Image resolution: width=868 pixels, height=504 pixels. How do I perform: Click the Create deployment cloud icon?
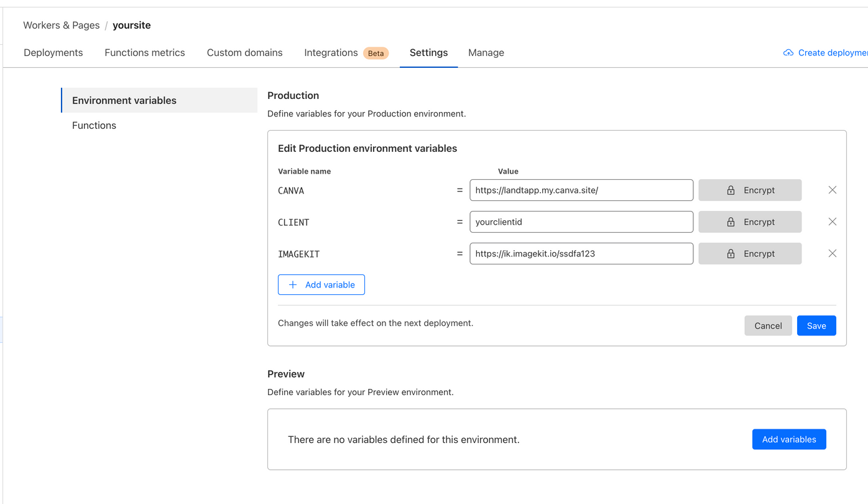[x=788, y=53]
